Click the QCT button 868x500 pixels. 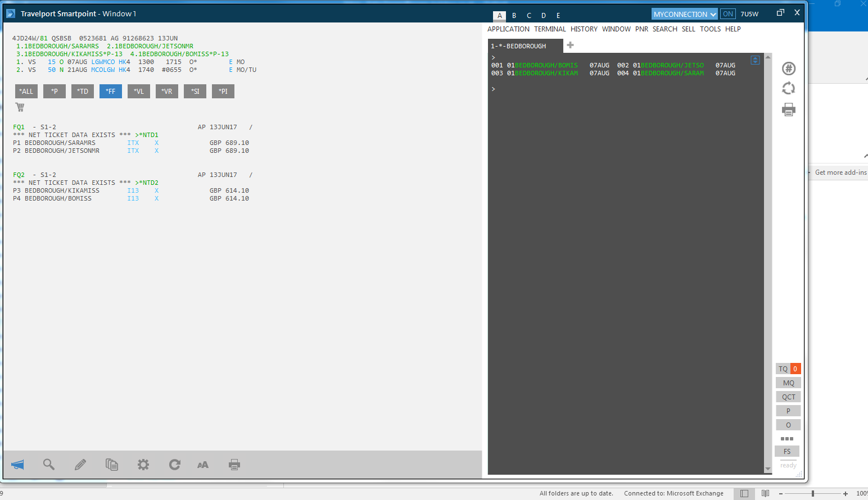tap(788, 397)
